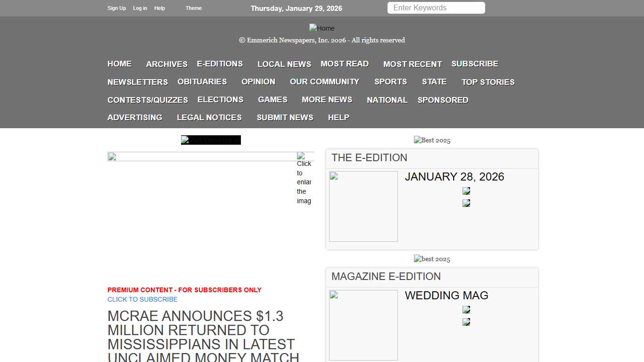Image resolution: width=644 pixels, height=362 pixels.
Task: Click second small icon under Wedding Mag
Action: 466,322
